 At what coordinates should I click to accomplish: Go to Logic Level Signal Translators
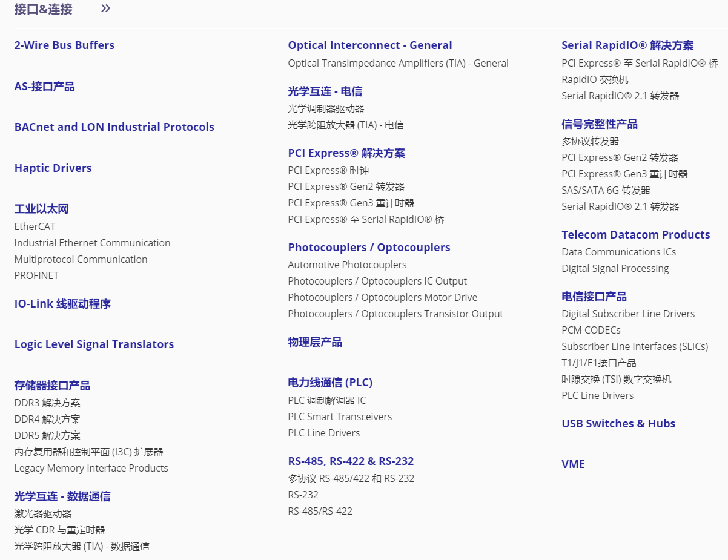point(94,344)
